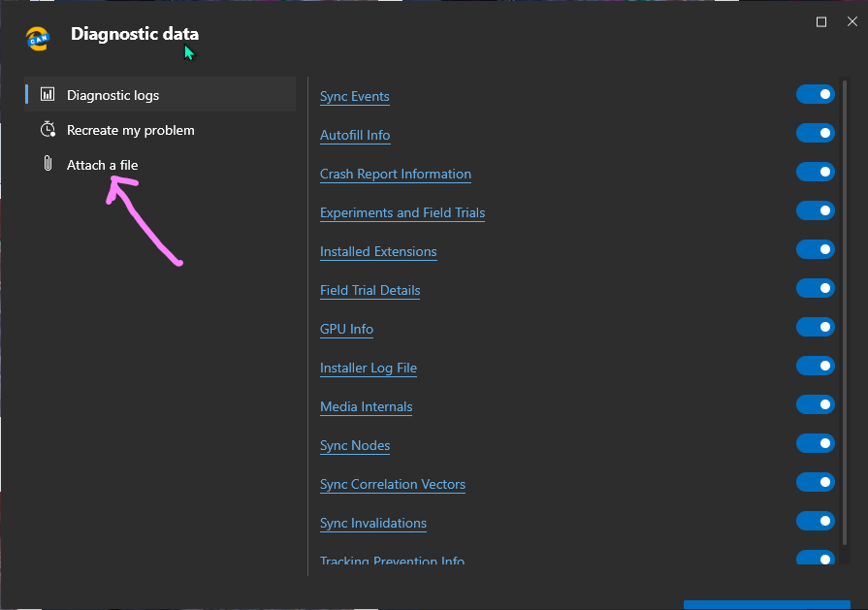Screen dimensions: 868x610
Task: Disable Installed Extensions data toggle
Action: pos(815,249)
